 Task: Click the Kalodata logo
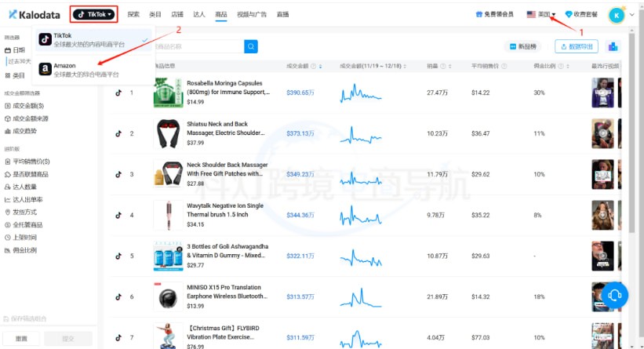pos(34,14)
